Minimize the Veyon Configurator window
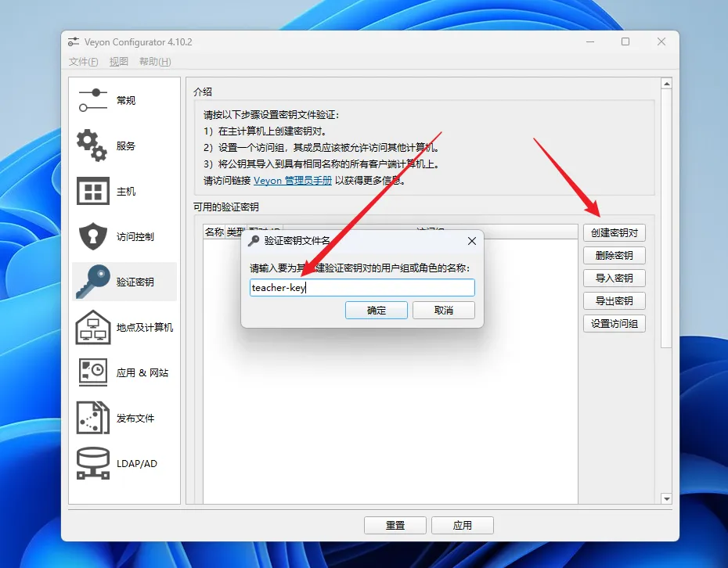This screenshot has width=728, height=568. click(x=590, y=41)
